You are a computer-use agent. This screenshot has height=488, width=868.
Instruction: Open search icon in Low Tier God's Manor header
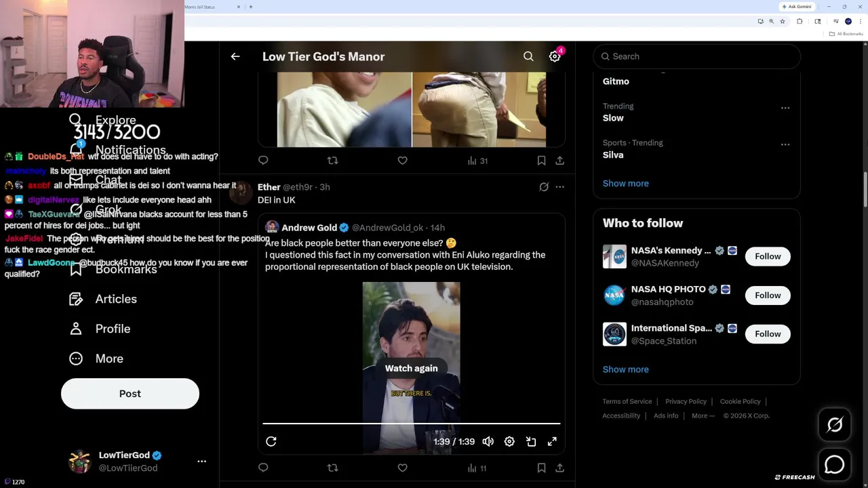coord(528,57)
